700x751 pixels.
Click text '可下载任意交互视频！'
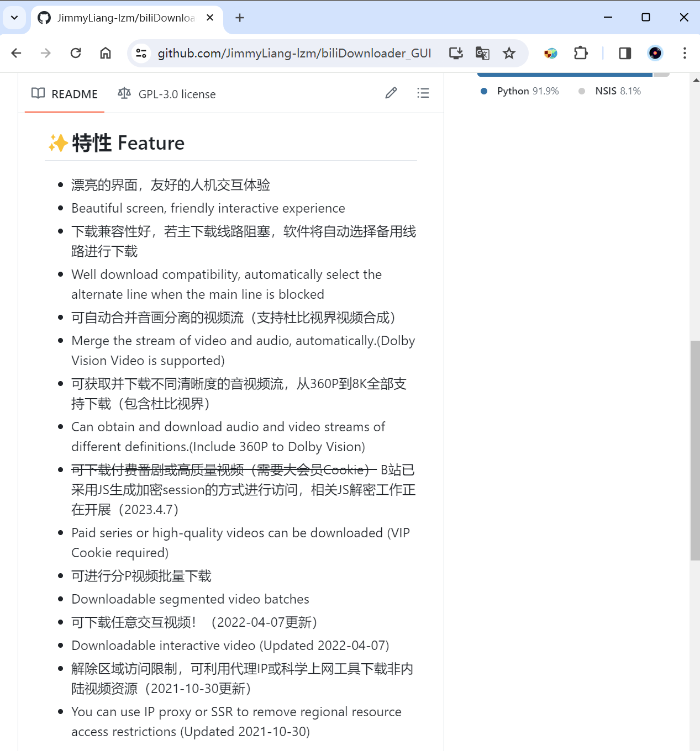pyautogui.click(x=134, y=622)
